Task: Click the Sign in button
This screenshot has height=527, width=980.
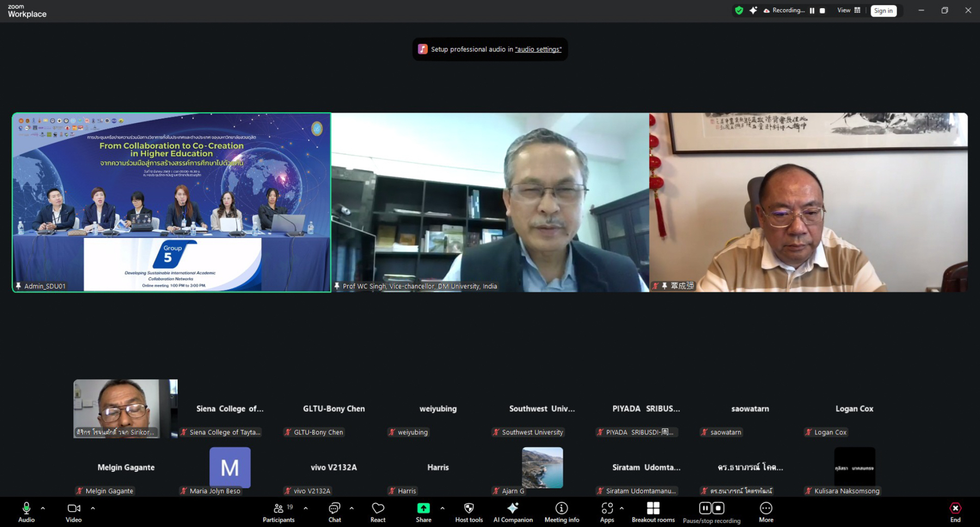Action: (883, 10)
